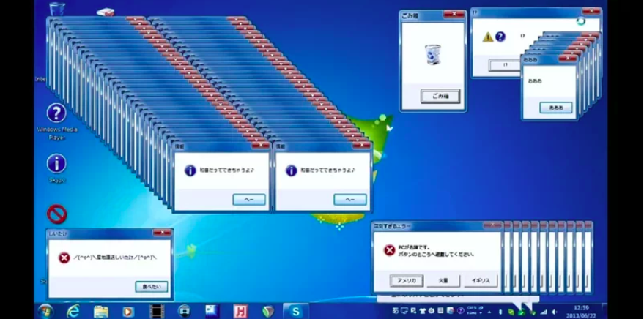Click the しいたけ dialog message text
The width and height of the screenshot is (644, 319).
[x=115, y=258]
